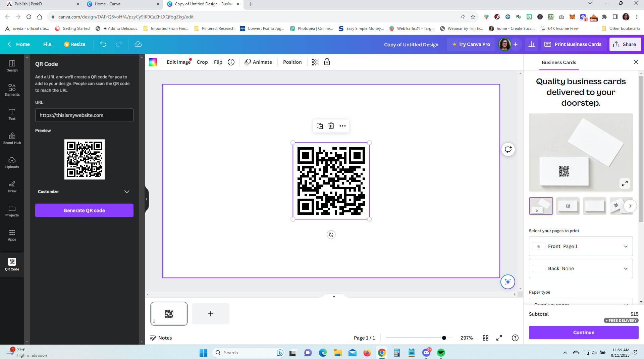Open the more options ellipsis menu
The image size is (644, 359).
pos(342,126)
